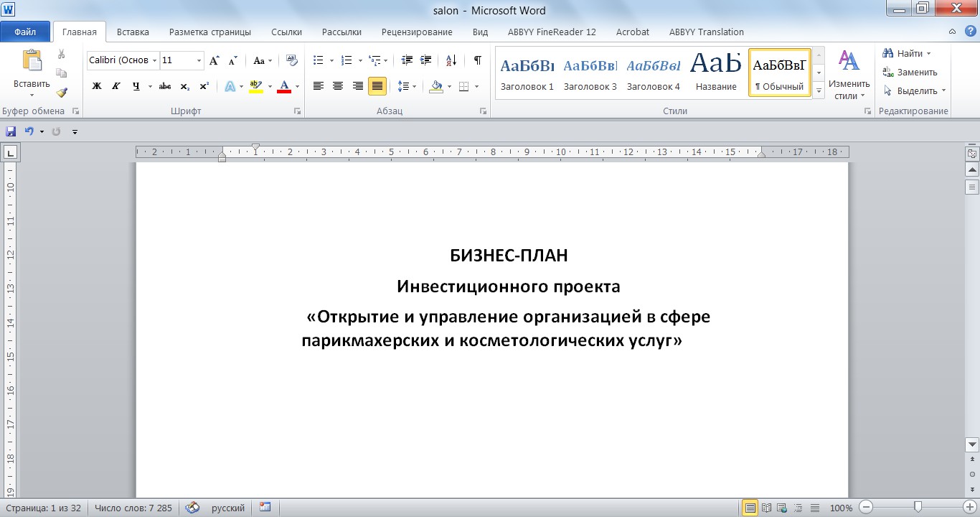Clear all formatting from selection

point(291,61)
